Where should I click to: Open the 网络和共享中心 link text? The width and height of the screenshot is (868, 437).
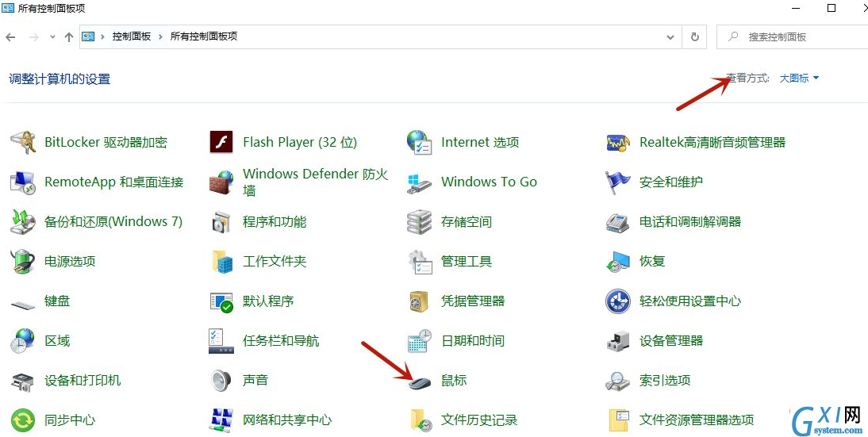coord(287,420)
